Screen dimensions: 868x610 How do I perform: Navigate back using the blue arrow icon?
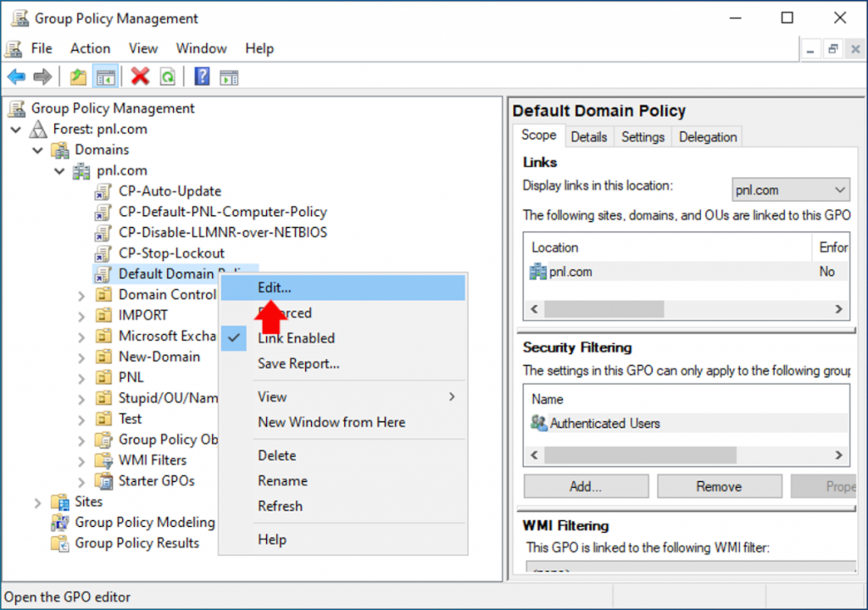click(x=17, y=76)
